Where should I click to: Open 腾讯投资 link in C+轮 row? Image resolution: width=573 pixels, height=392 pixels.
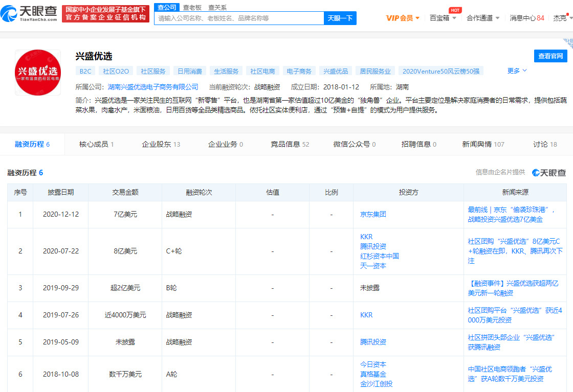[373, 246]
